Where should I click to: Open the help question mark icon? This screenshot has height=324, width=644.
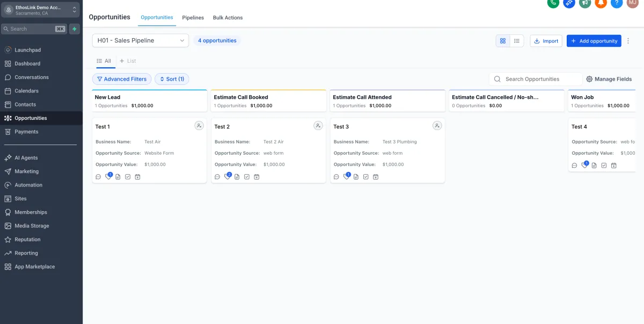coord(617,3)
